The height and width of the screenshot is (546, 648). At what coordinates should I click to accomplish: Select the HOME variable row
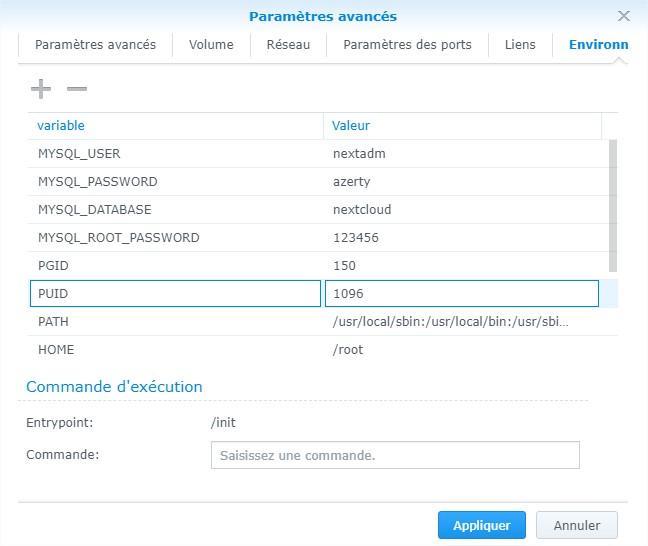56,350
